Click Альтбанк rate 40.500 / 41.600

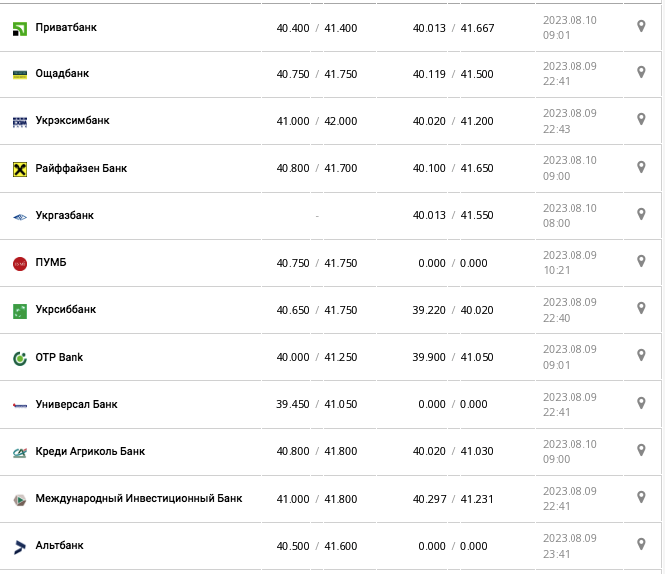click(316, 546)
